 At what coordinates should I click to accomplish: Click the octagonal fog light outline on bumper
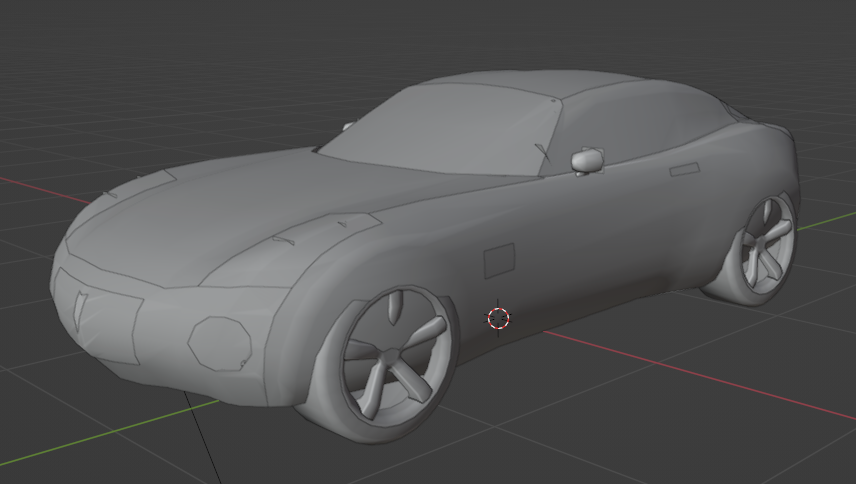(x=220, y=344)
